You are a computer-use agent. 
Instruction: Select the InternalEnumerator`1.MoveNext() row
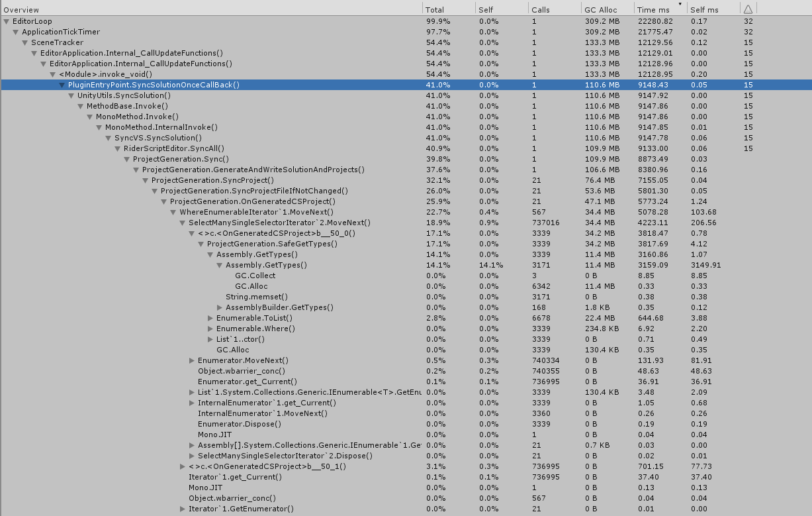point(406,413)
